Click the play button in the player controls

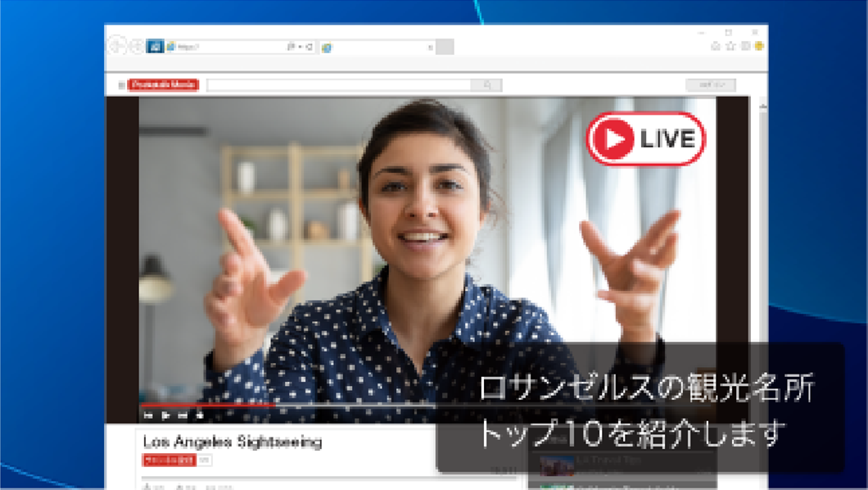tap(165, 415)
